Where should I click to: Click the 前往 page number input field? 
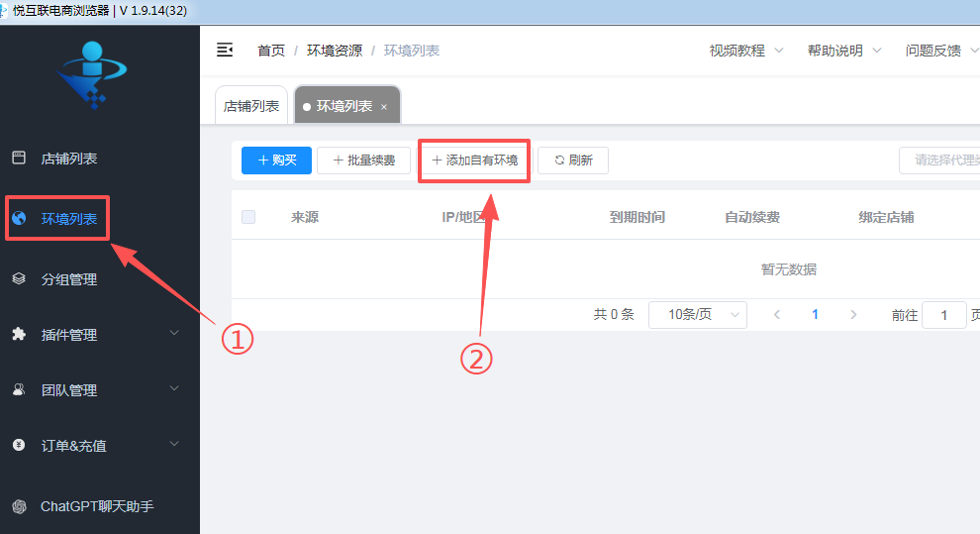click(944, 315)
